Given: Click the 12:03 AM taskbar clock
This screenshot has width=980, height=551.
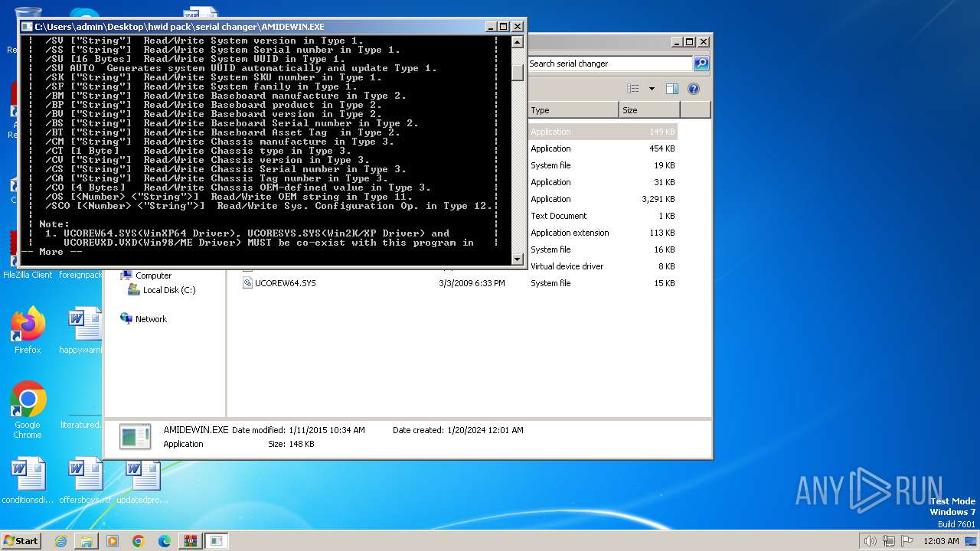Looking at the screenshot, I should (x=942, y=541).
